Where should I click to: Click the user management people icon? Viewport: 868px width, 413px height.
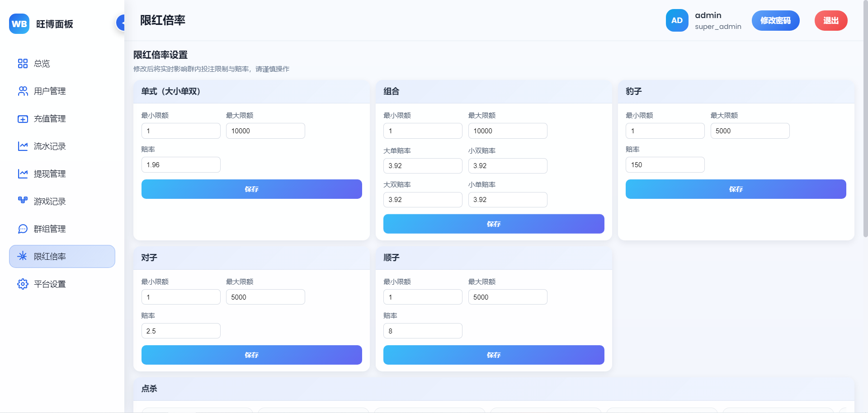(23, 91)
